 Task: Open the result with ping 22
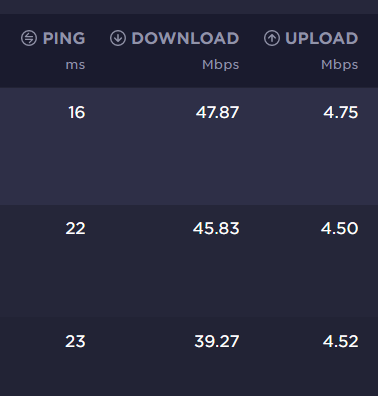pyautogui.click(x=75, y=229)
